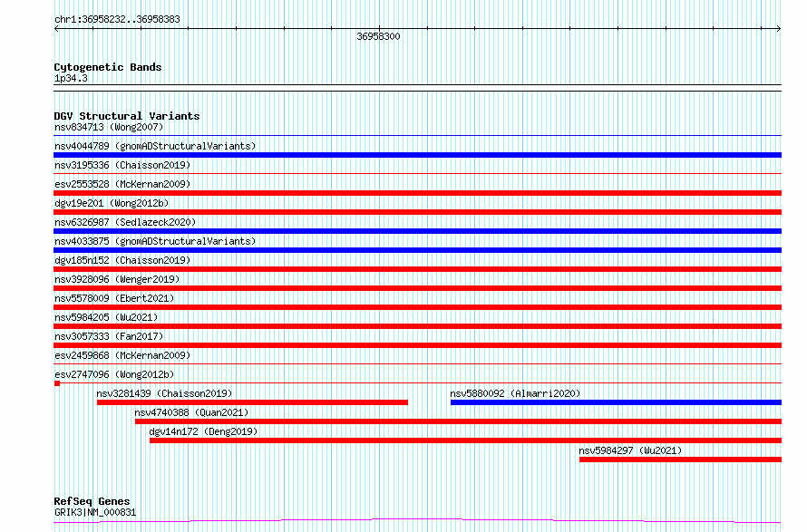Click the nsv3195336 (Chaisson2019) label
The image size is (807, 532).
coord(122,165)
